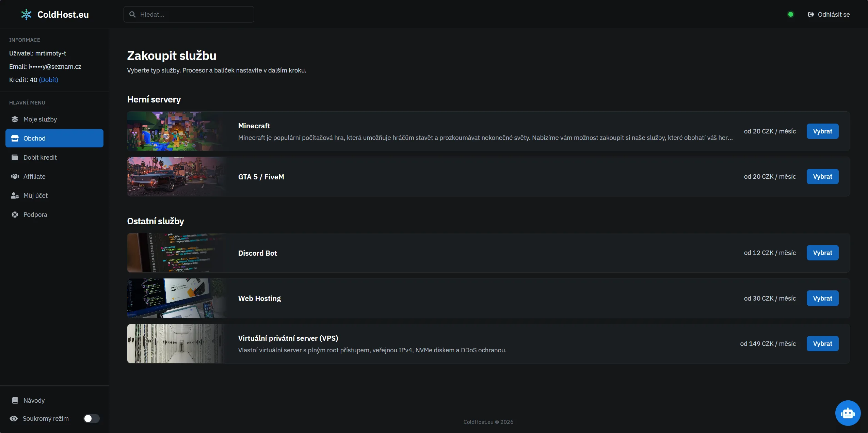868x433 pixels.
Task: Click the logout arrow icon
Action: tap(811, 14)
